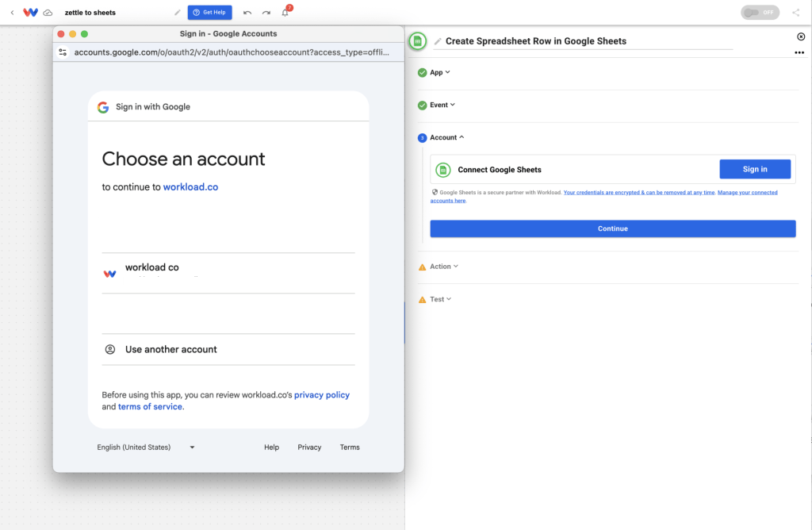Open the notifications bell

(285, 12)
